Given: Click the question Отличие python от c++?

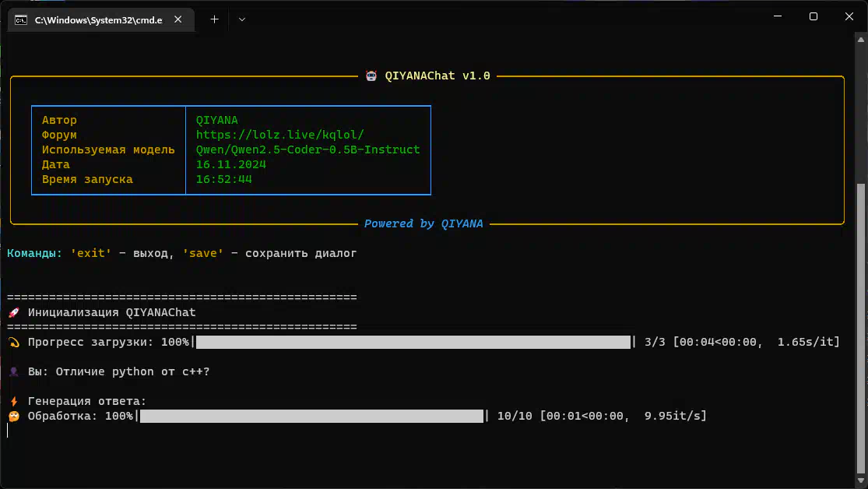Looking at the screenshot, I should pos(133,371).
